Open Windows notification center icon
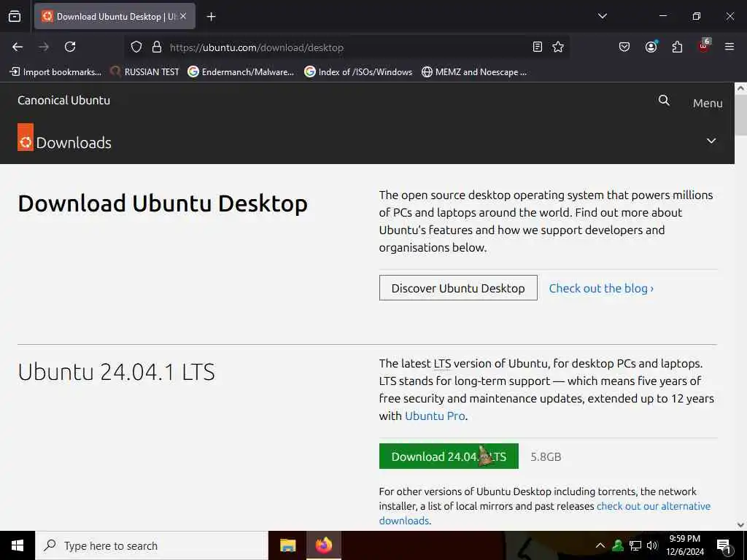747x560 pixels. click(724, 546)
